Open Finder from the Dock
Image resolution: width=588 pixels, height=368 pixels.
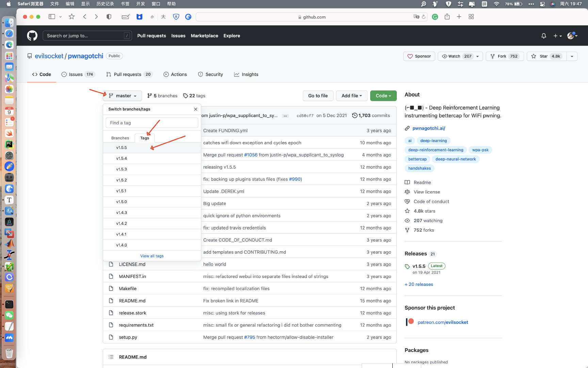point(9,23)
